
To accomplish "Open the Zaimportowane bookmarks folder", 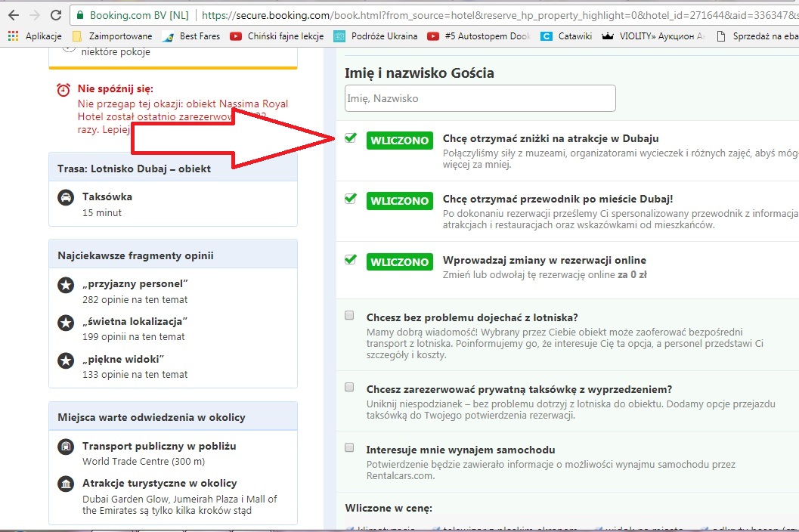I will pos(112,36).
